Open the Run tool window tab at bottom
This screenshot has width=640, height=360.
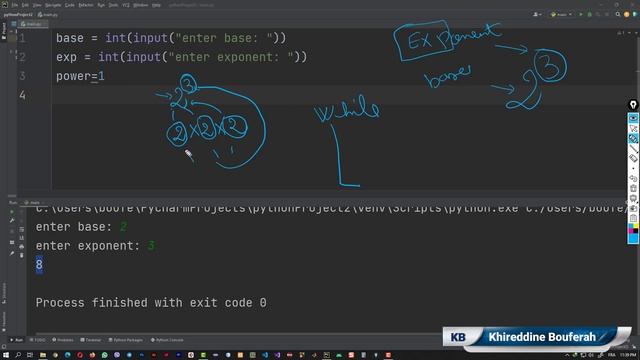coord(17,340)
